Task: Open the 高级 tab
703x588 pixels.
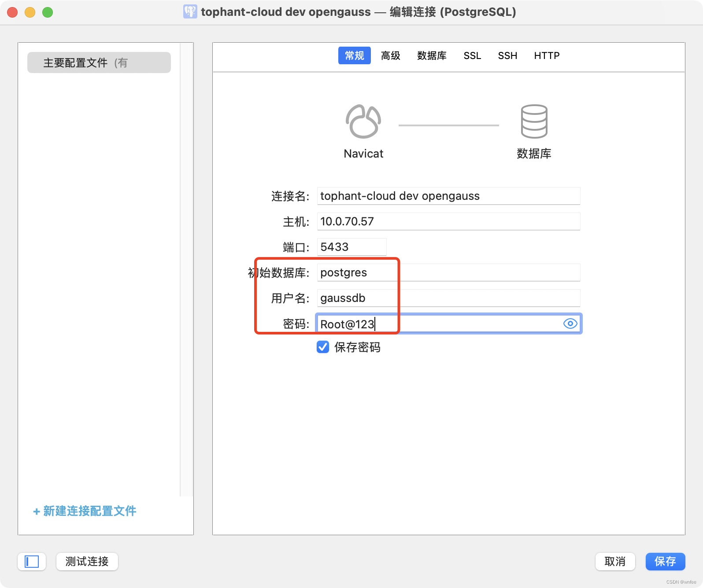Action: [x=390, y=55]
